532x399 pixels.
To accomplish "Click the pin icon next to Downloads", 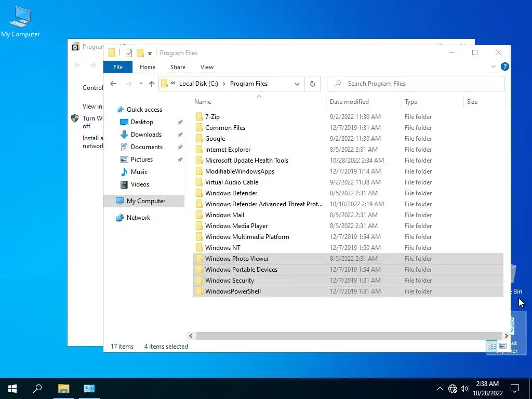I will 180,135.
